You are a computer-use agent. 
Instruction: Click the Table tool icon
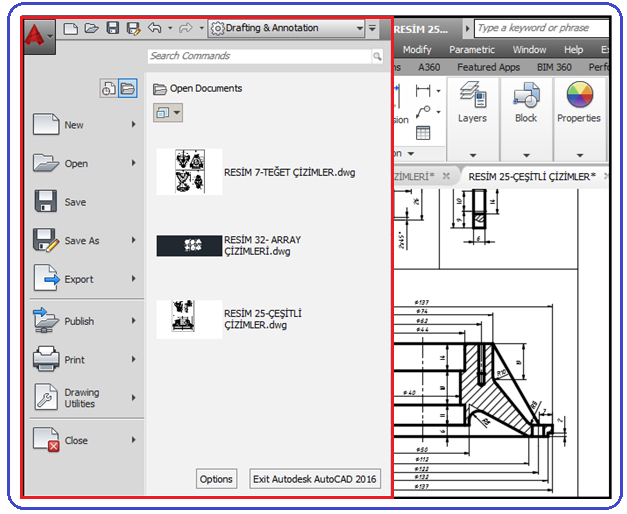coord(423,133)
